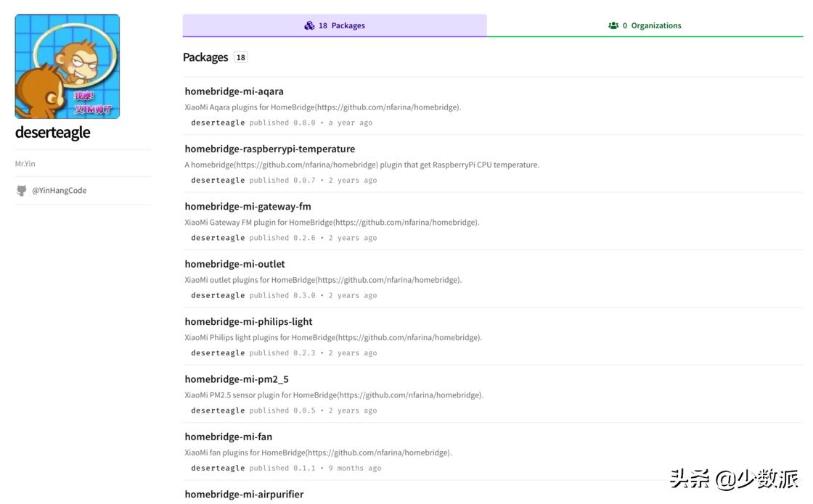This screenshot has height=504, width=813.
Task: Click the Packages count badge showing 18
Action: [x=240, y=57]
